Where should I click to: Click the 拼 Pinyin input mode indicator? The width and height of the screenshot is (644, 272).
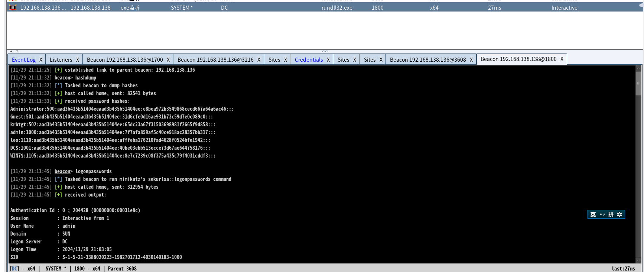(611, 214)
